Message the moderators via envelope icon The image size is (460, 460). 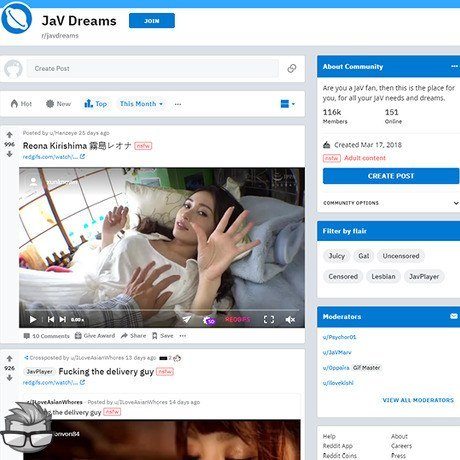click(x=454, y=316)
